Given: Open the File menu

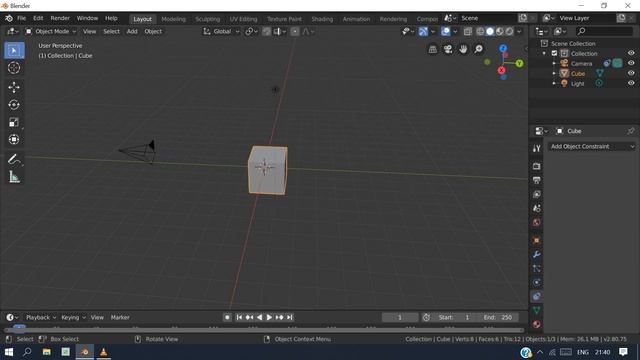Looking at the screenshot, I should pyautogui.click(x=21, y=18).
